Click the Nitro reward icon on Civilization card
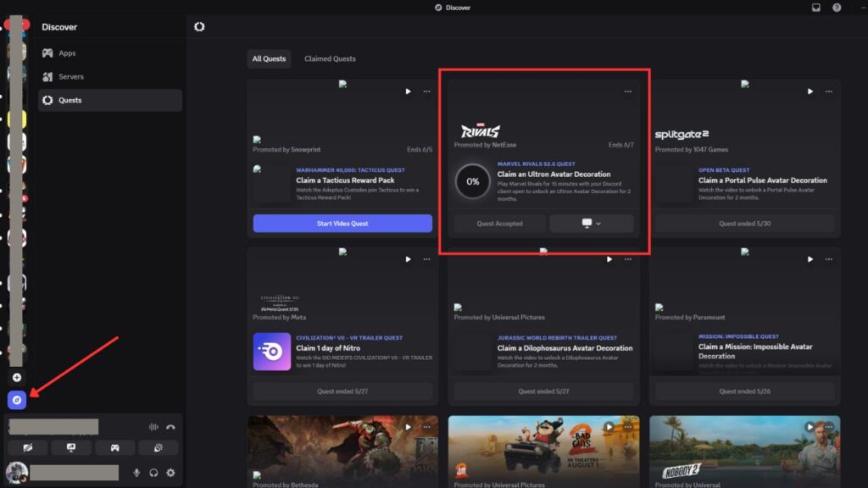868x488 pixels. pyautogui.click(x=272, y=352)
